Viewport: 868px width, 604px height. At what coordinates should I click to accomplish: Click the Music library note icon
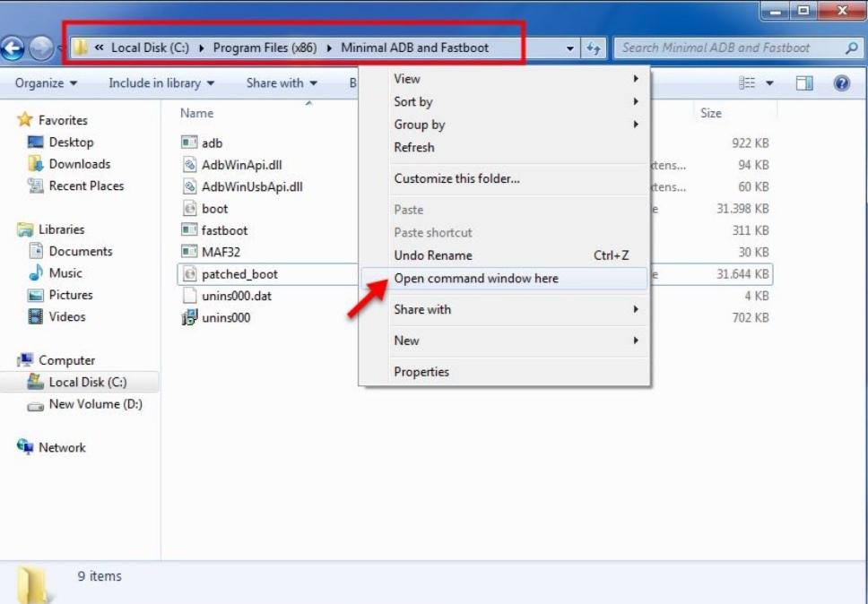36,272
